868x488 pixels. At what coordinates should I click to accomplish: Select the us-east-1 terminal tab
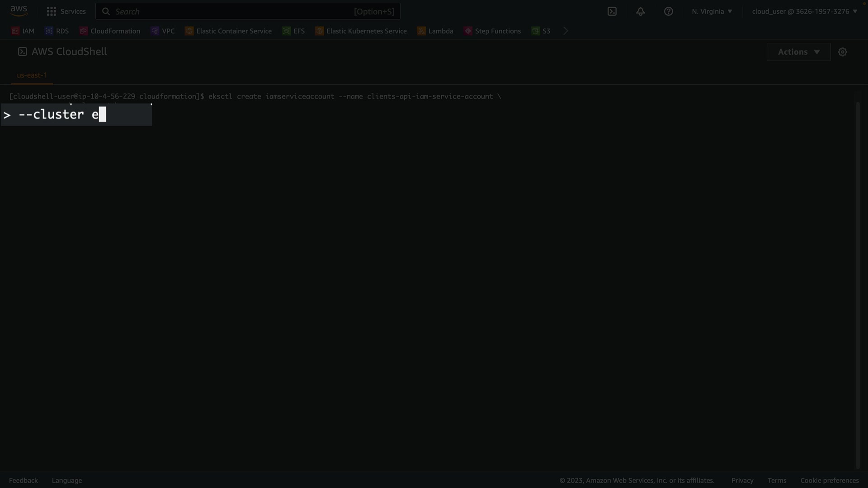pyautogui.click(x=32, y=75)
